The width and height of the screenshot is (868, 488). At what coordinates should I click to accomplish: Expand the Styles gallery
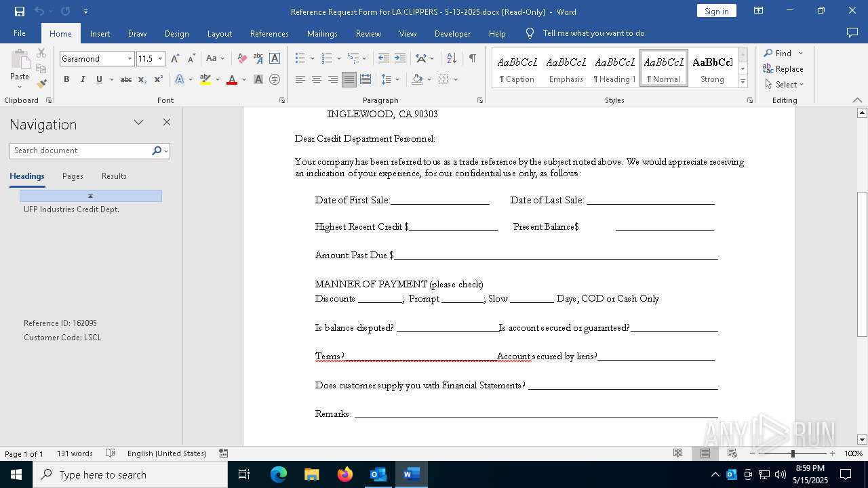pyautogui.click(x=743, y=82)
